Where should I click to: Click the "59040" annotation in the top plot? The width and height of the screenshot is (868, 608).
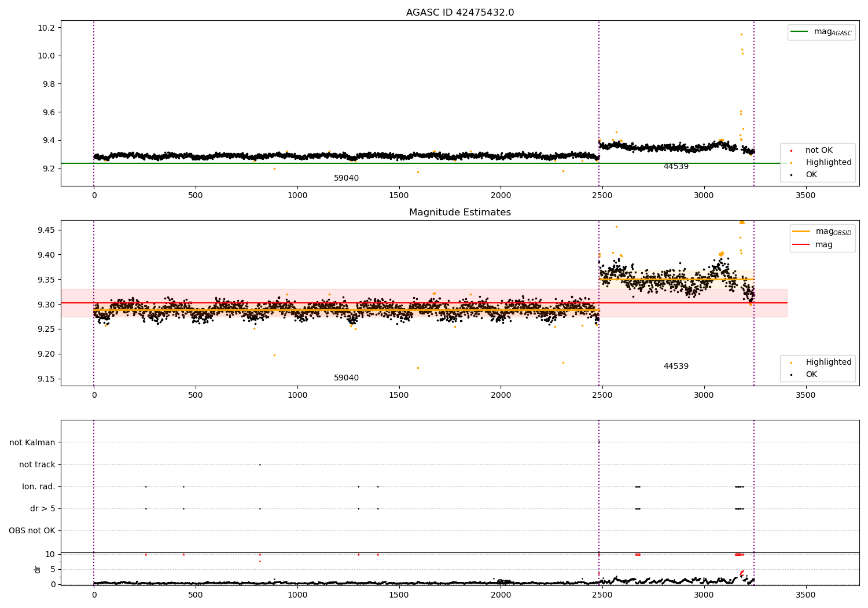point(346,178)
